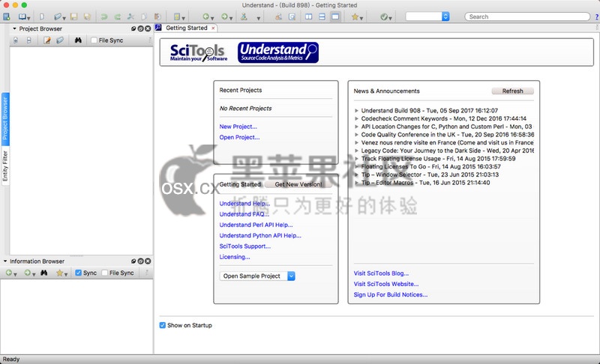The height and width of the screenshot is (364, 600).
Task: Click the main toolbar green Back arrow
Action: tap(205, 16)
